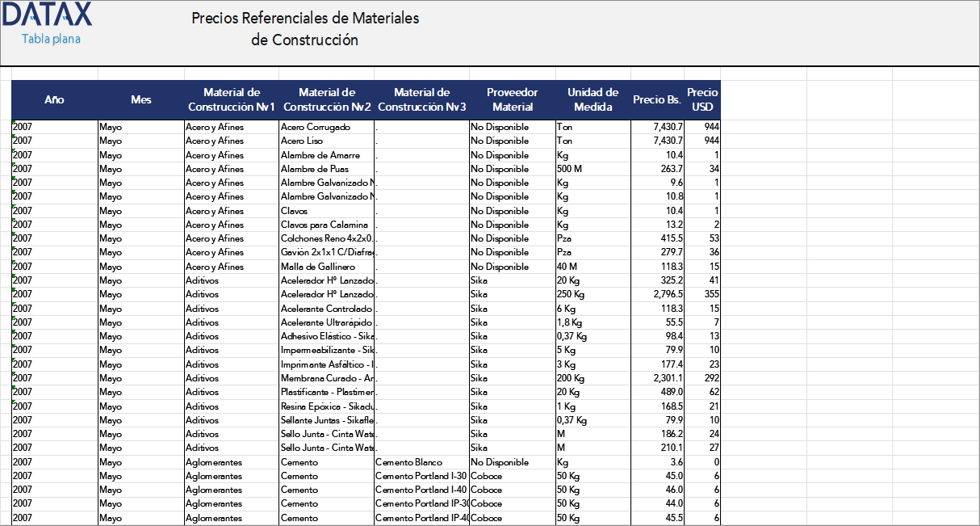Image resolution: width=980 pixels, height=526 pixels.
Task: Click the Precio USD column header
Action: tap(701, 99)
